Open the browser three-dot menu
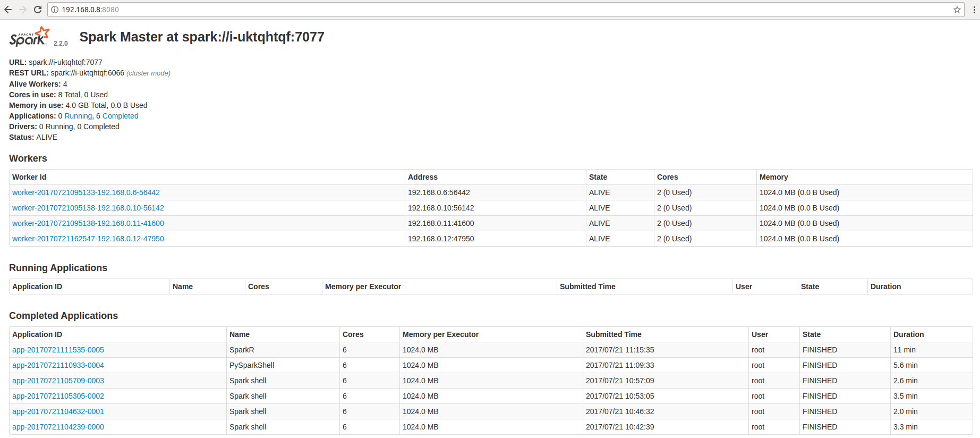Image resolution: width=980 pixels, height=438 pixels. 974,10
